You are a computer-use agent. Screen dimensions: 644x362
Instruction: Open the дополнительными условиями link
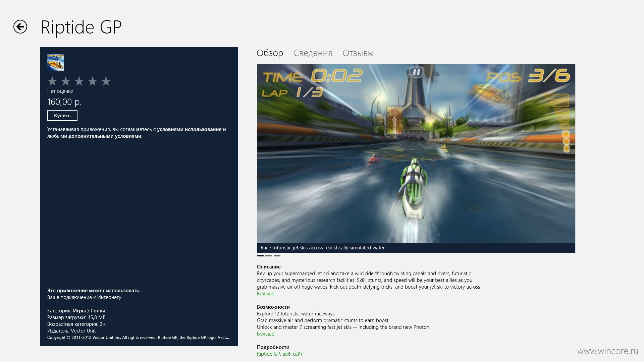pyautogui.click(x=105, y=136)
